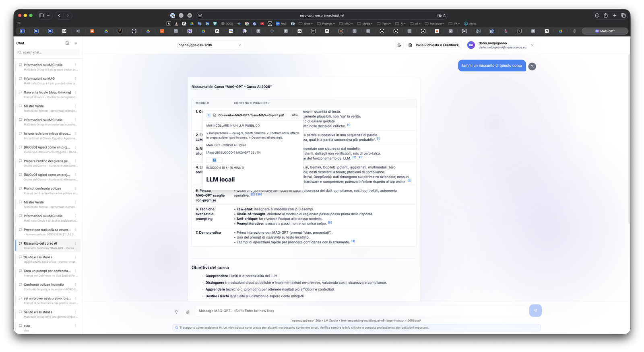Viewport: 644px width, 352px height.
Task: Open the Media bookmarks folder
Action: click(365, 24)
